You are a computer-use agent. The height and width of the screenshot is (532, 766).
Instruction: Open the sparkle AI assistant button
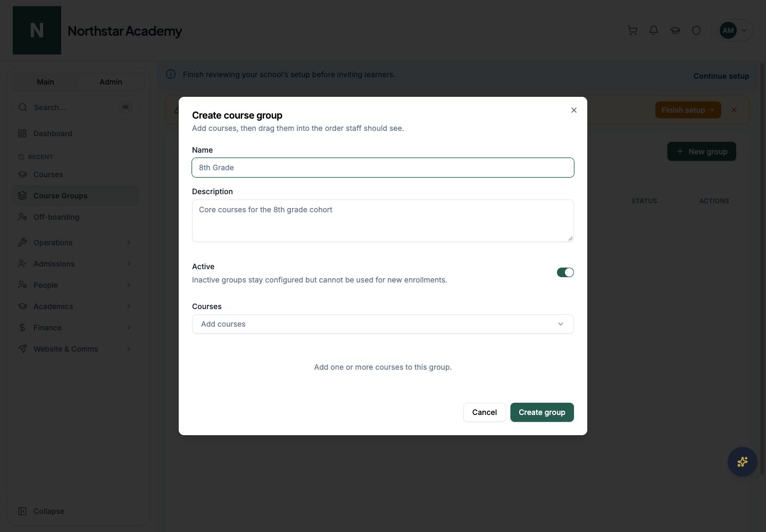click(x=743, y=462)
